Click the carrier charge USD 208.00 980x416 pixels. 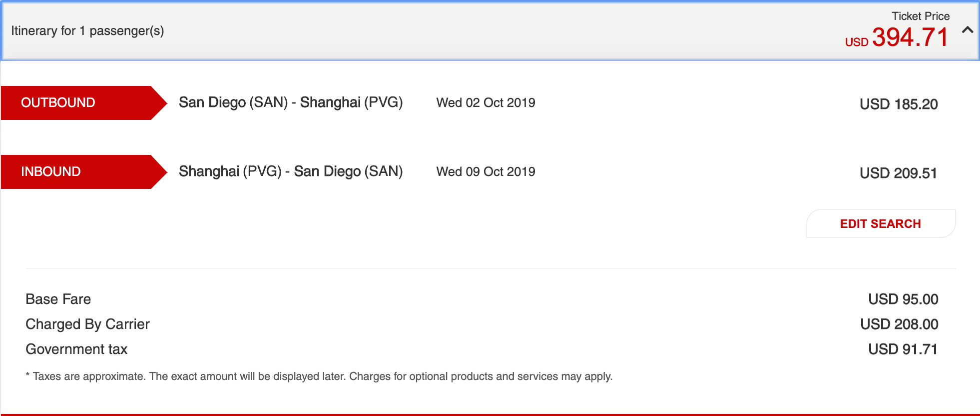899,324
